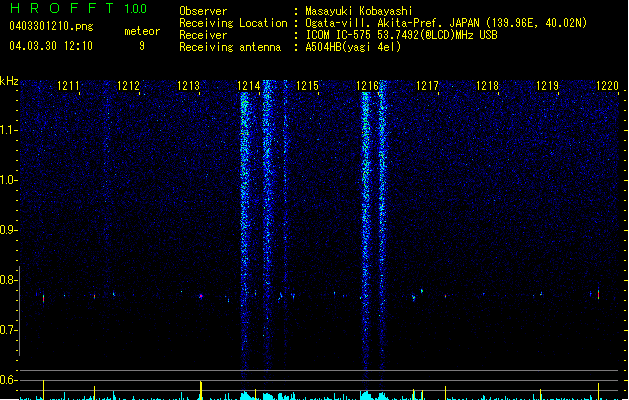Screen dimensions: 629x400
Task: Click the red meteor echo just before 1211
Action: [43, 298]
